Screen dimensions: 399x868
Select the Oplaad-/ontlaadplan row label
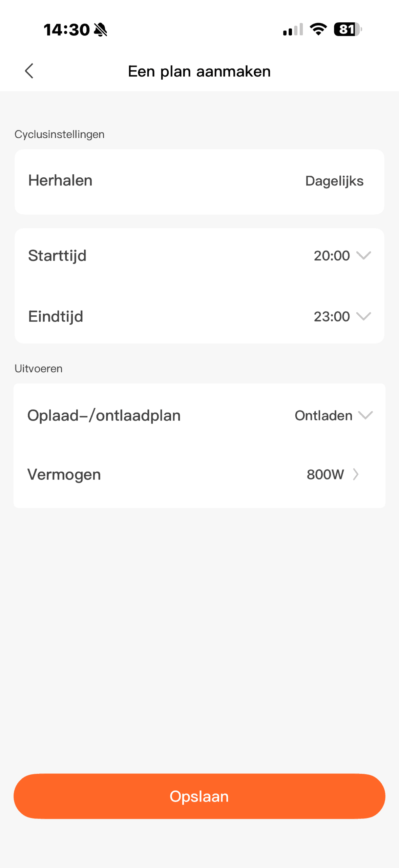104,416
